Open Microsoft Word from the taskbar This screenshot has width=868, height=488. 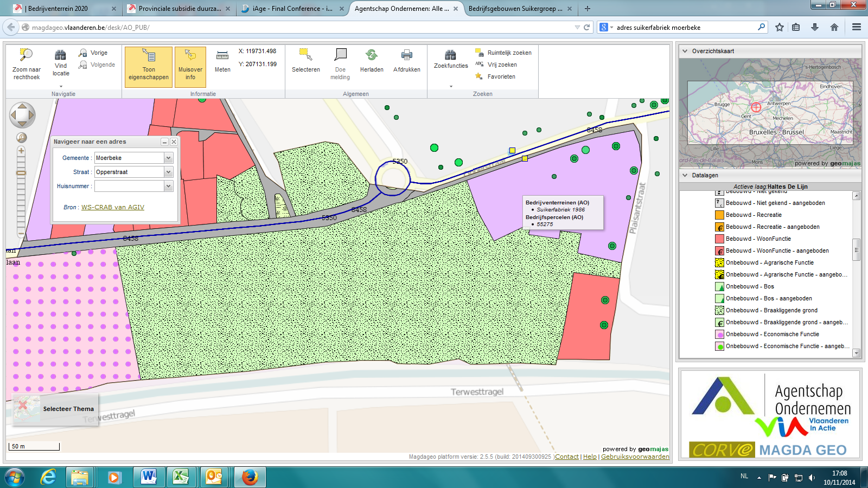pos(148,477)
